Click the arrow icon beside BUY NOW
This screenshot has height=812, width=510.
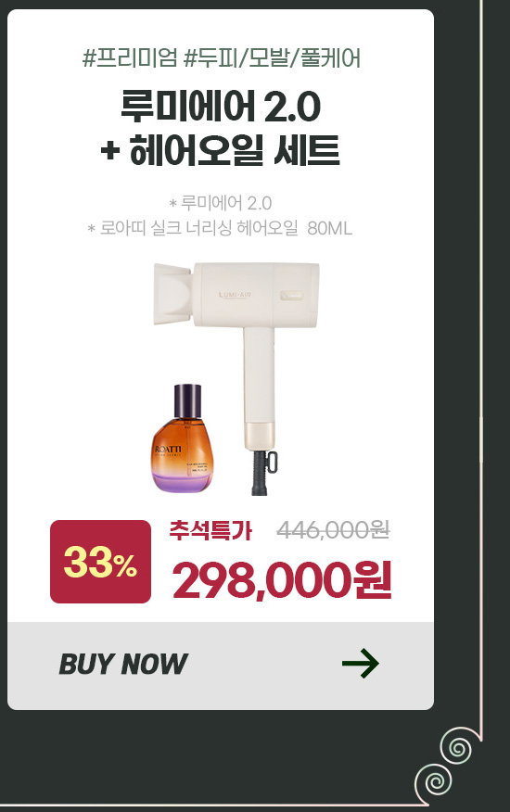click(361, 664)
